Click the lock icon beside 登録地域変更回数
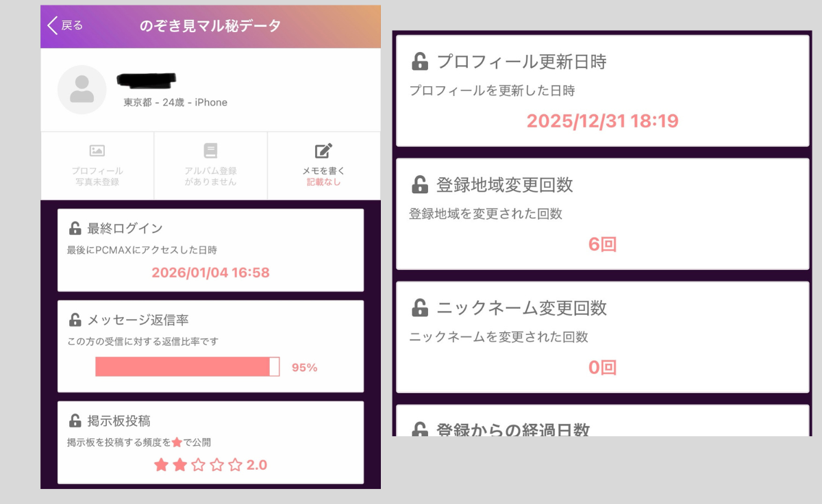Image resolution: width=822 pixels, height=504 pixels. point(419,185)
